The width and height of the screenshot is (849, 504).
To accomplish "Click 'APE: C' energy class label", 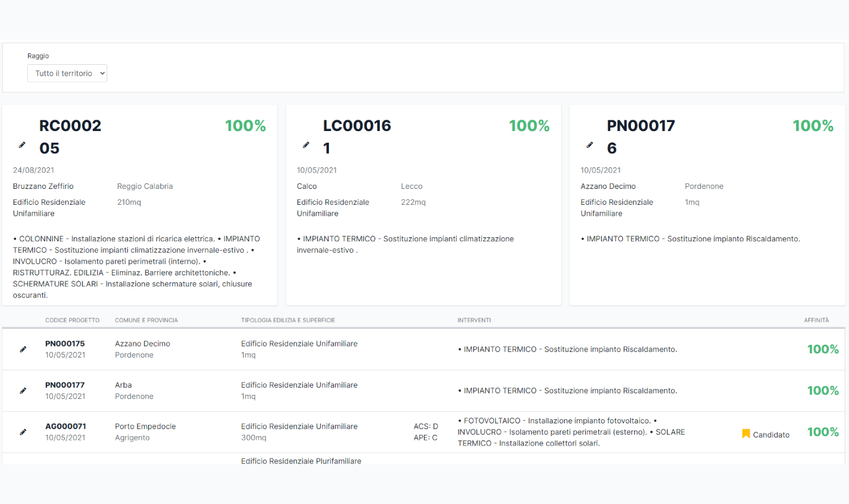I will coord(426,438).
